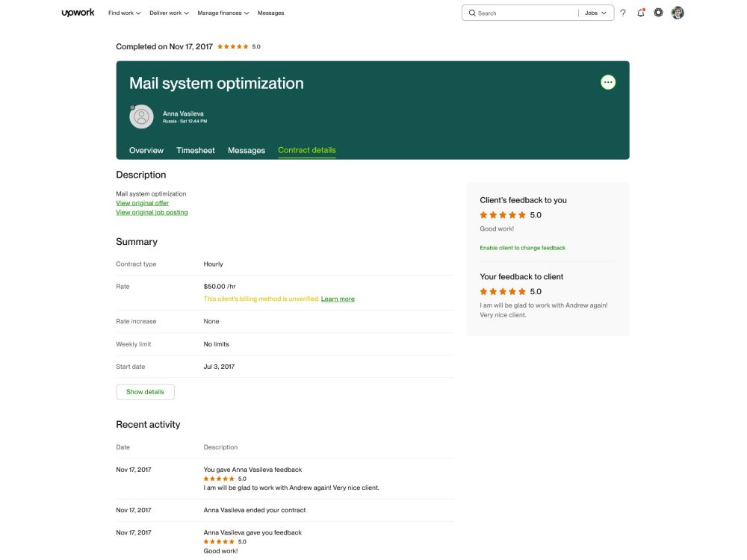Open the contract Messages tab

pos(247,151)
